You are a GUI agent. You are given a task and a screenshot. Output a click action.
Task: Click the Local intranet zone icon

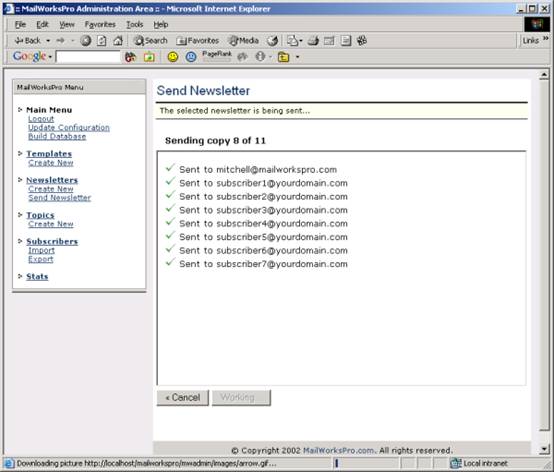point(456,463)
